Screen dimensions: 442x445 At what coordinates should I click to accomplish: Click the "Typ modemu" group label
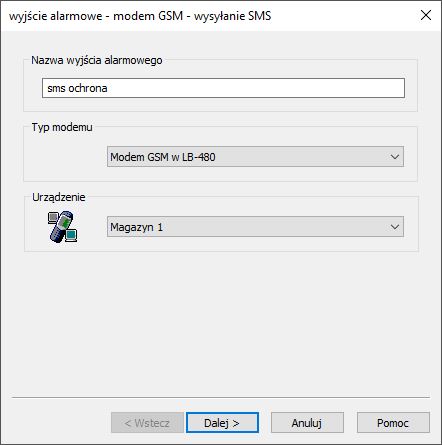[x=62, y=127]
